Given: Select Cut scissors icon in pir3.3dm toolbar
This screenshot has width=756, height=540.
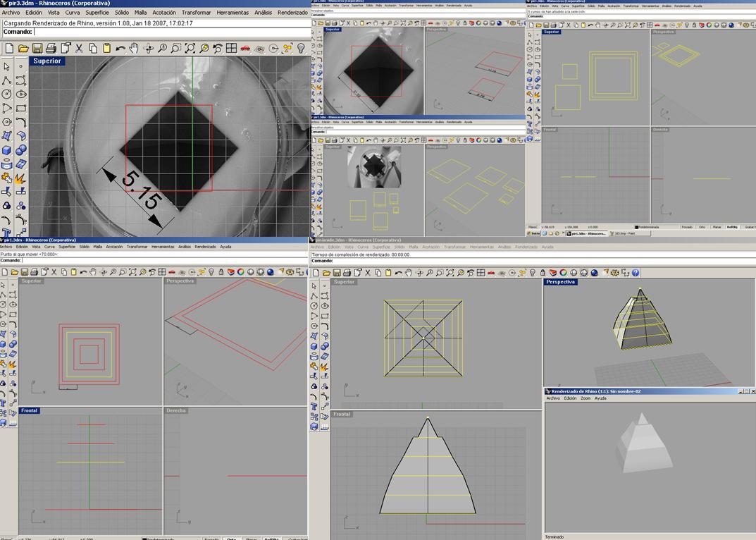Looking at the screenshot, I should pos(79,48).
